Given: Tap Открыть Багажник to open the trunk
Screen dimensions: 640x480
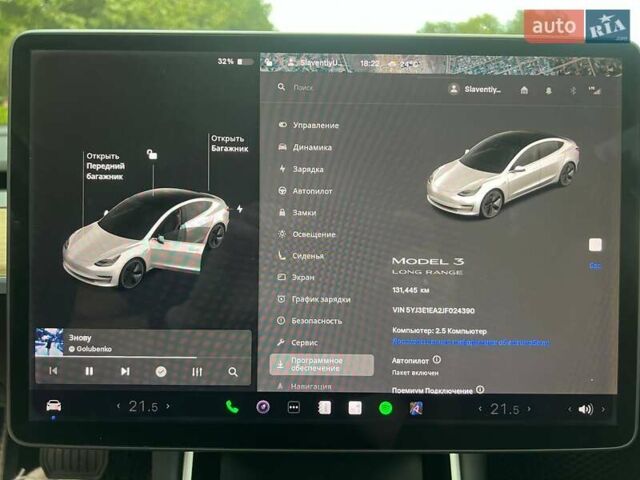Looking at the screenshot, I should click(x=229, y=143).
